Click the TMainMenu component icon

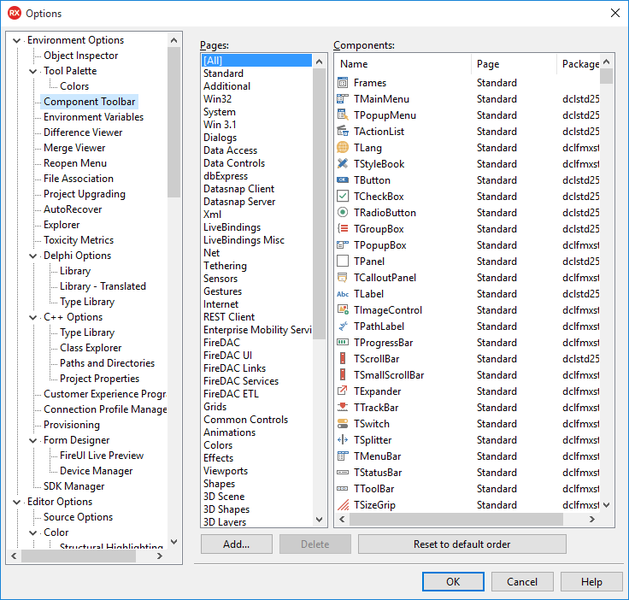[343, 99]
